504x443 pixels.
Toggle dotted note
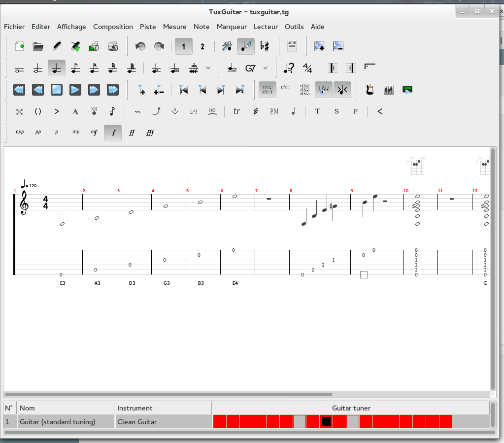(x=156, y=68)
